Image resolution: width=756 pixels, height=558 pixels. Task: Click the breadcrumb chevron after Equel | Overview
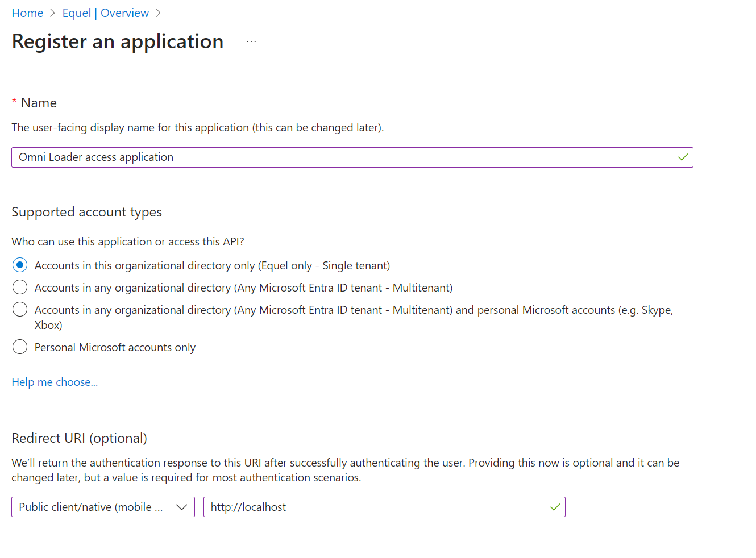click(x=159, y=13)
